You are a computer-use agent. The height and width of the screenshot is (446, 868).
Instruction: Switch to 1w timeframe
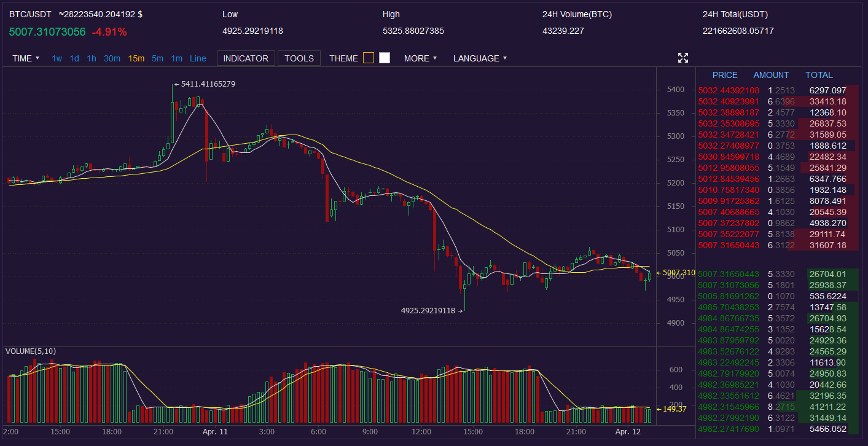point(57,58)
